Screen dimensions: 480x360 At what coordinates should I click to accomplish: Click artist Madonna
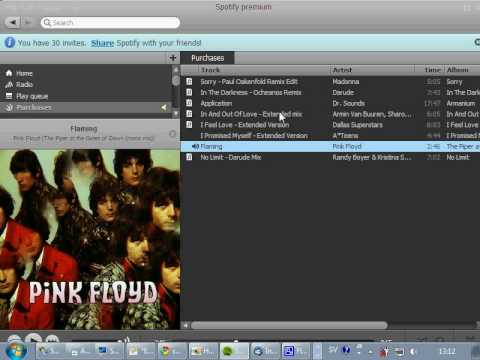(x=346, y=82)
